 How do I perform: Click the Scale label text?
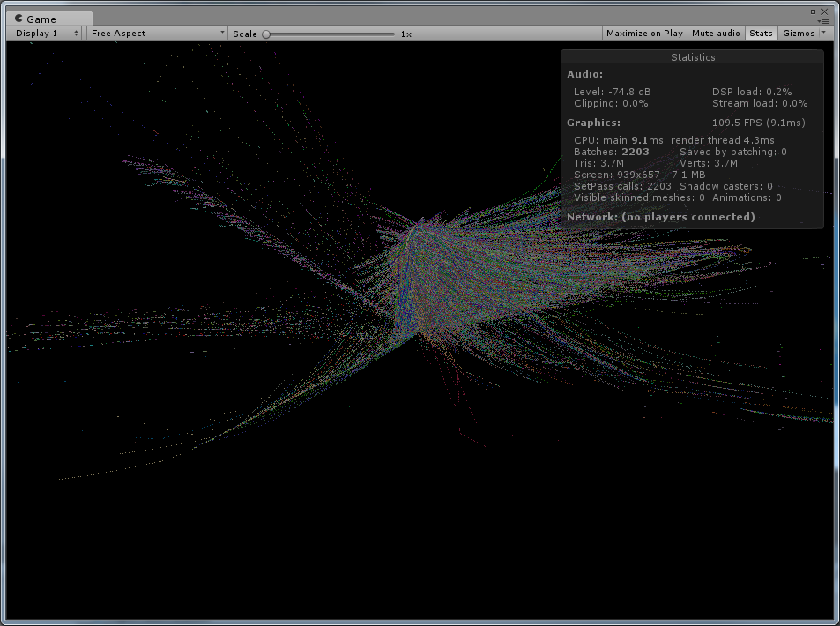(x=244, y=34)
